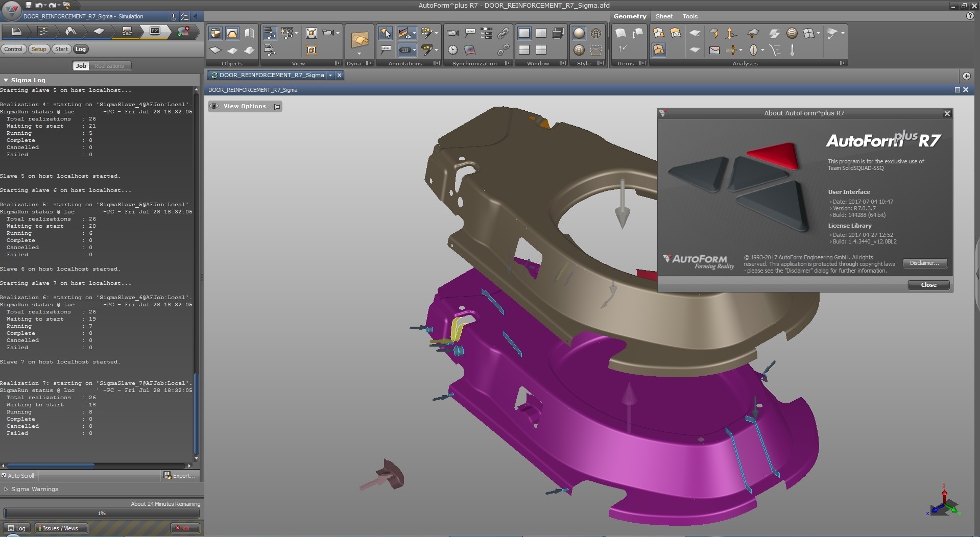Screen dimensions: 980x537
Task: Toggle the die-shaped object display in the Objects group
Action: point(232,33)
